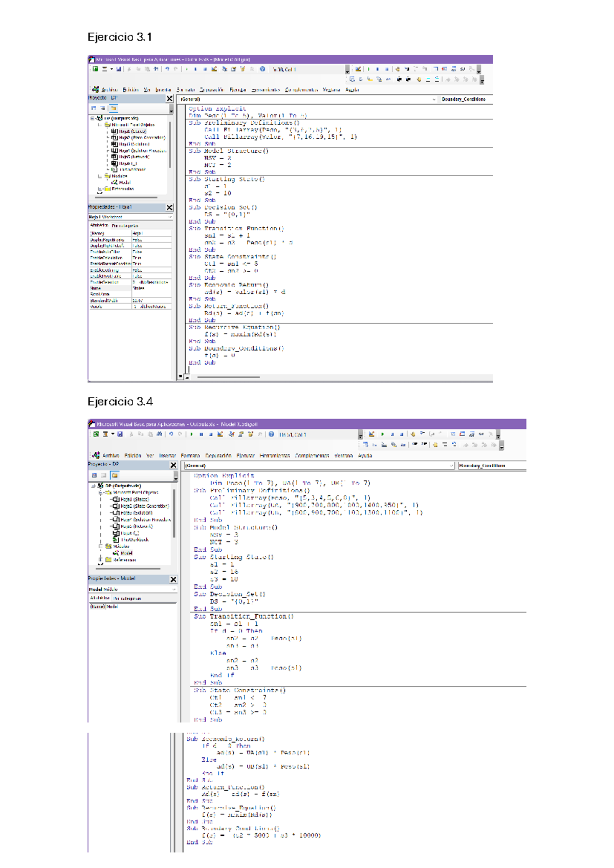Select Hoja1 (States) in the Ejercicio 3.1 tree
The width and height of the screenshot is (614, 868).
[128, 132]
